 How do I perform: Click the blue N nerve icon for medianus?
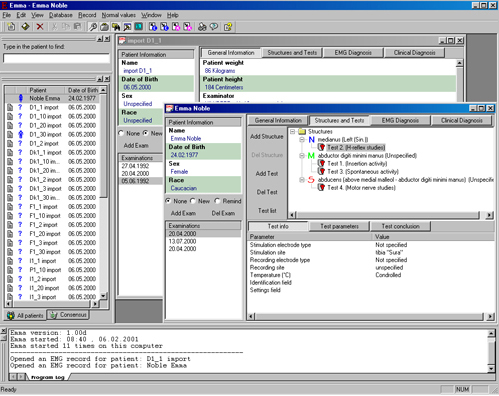point(311,140)
